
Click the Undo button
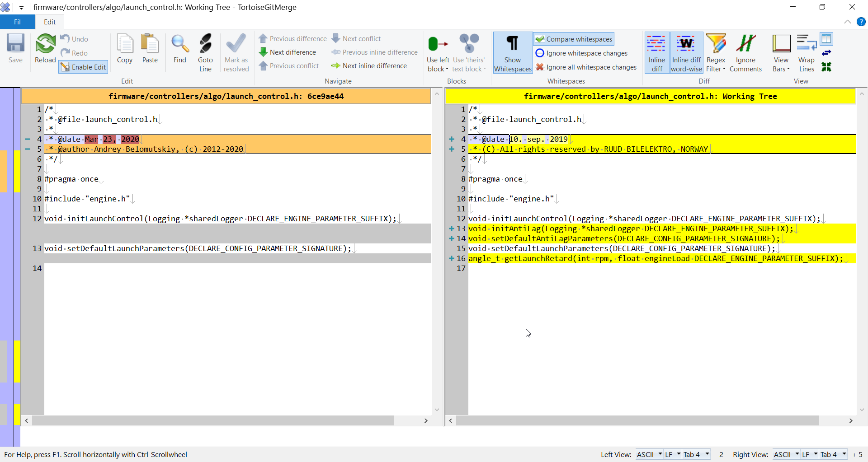coord(75,39)
